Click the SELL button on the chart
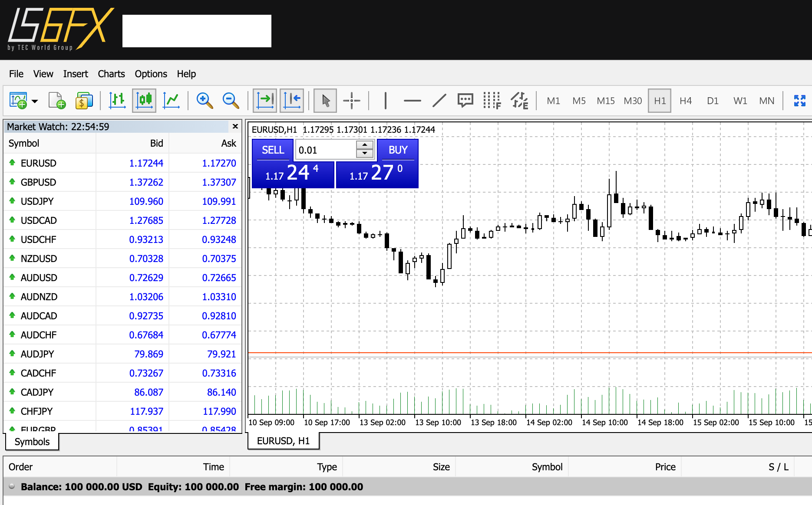The width and height of the screenshot is (812, 505). tap(273, 150)
